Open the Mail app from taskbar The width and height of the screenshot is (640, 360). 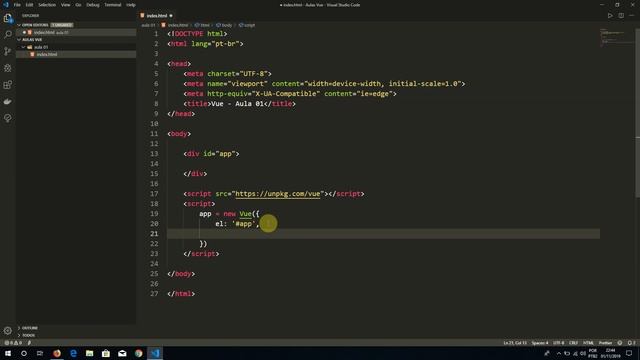(x=122, y=353)
